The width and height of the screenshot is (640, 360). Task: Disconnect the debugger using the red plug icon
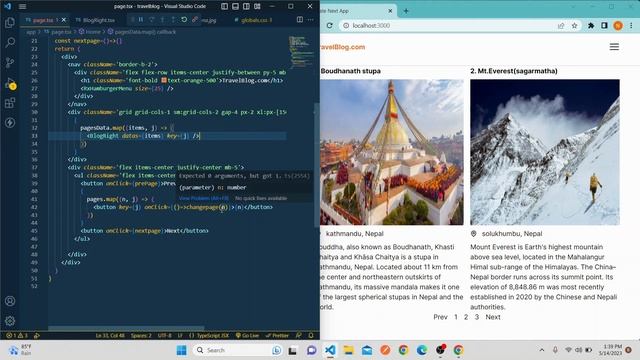tap(195, 20)
